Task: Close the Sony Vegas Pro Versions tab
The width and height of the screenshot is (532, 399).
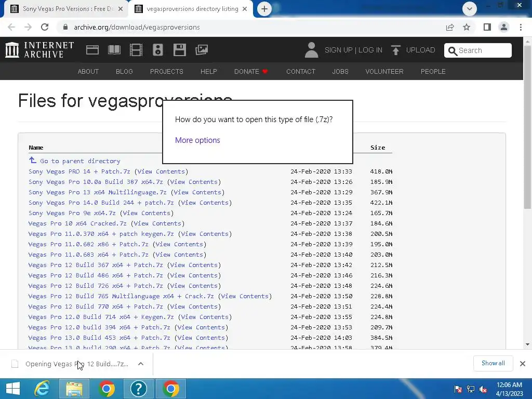Action: pos(121,9)
